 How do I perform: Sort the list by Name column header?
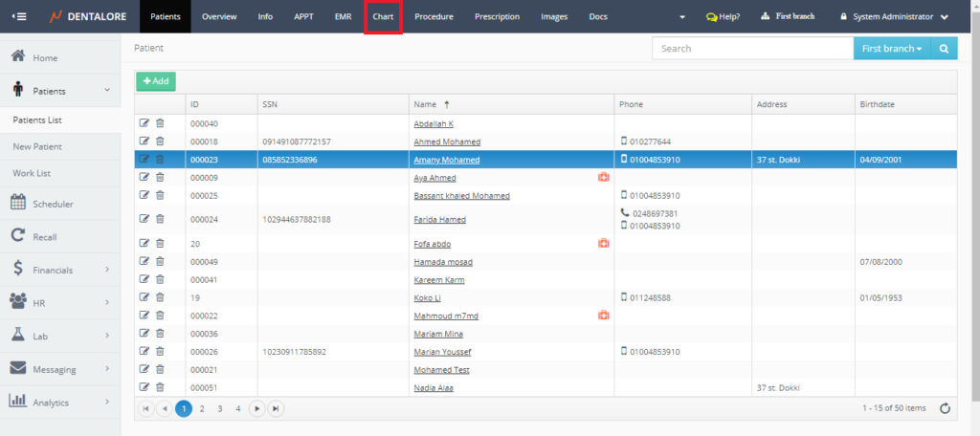click(x=427, y=103)
